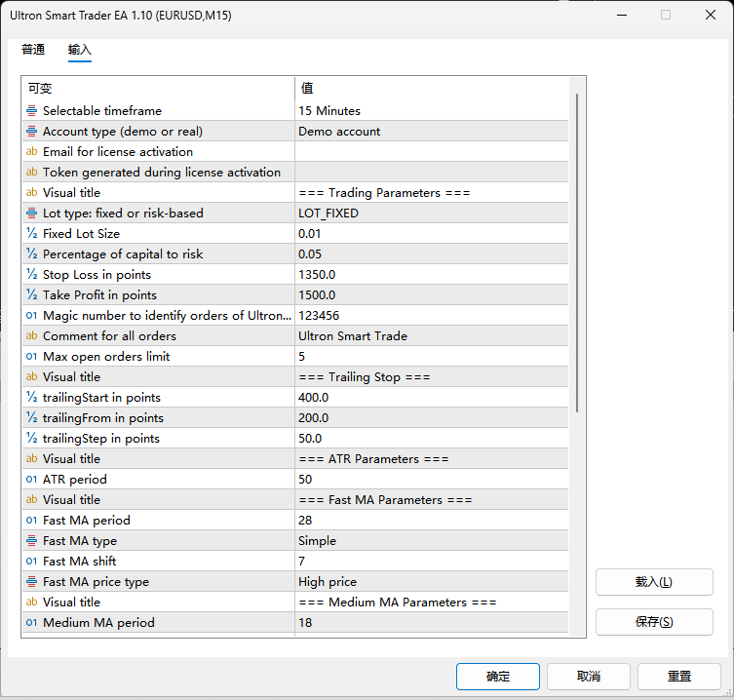734x700 pixels.
Task: Select the '=== ATR Parameters ===' value
Action: pos(432,459)
